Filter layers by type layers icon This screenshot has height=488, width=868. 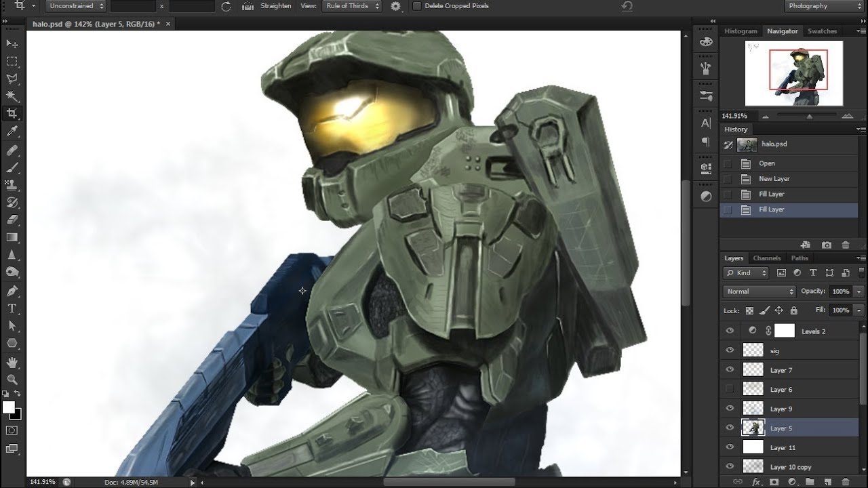click(812, 272)
